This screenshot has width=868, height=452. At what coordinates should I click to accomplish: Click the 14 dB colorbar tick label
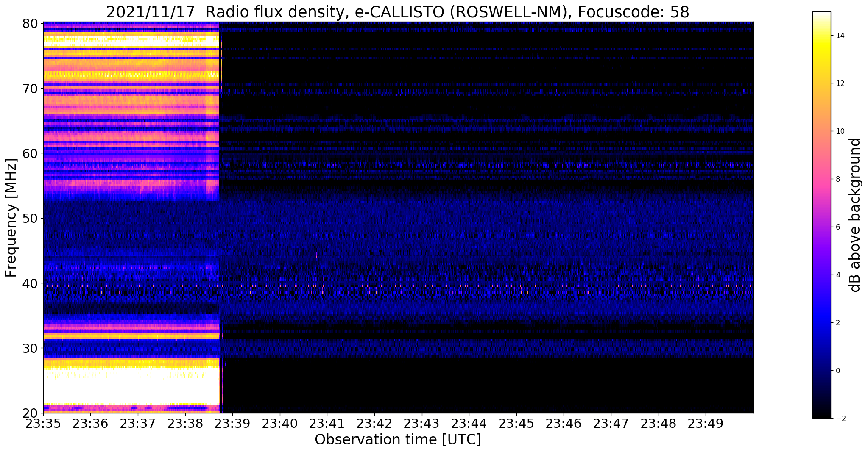840,36
